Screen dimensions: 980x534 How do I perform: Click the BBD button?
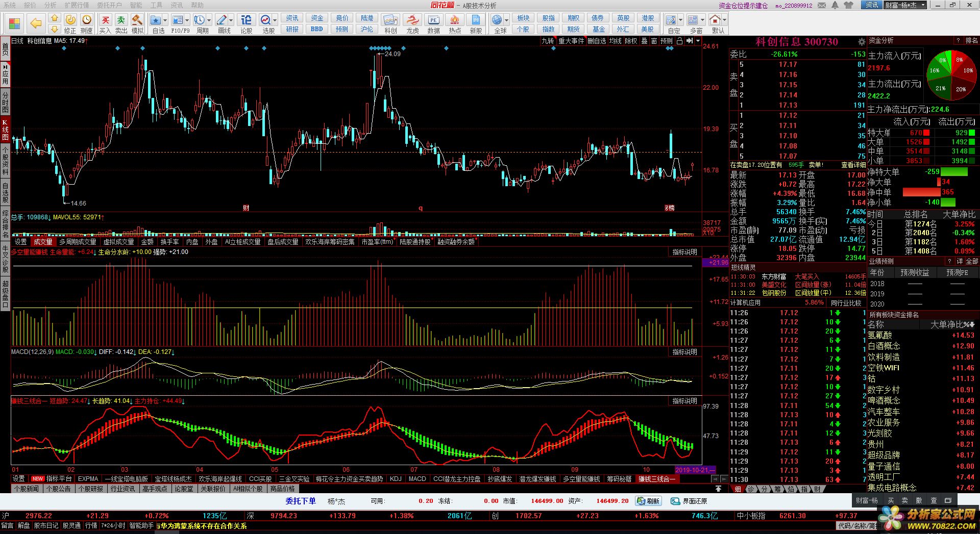pos(316,29)
